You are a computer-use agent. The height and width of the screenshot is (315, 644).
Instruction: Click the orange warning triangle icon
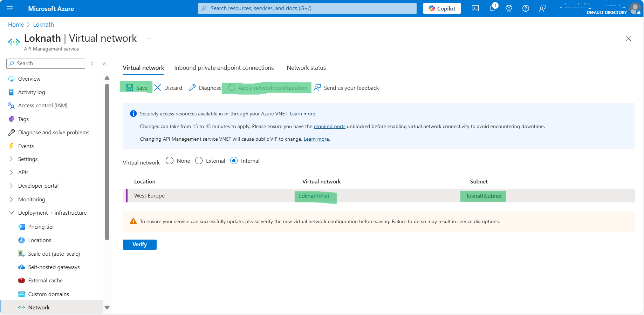tap(133, 221)
